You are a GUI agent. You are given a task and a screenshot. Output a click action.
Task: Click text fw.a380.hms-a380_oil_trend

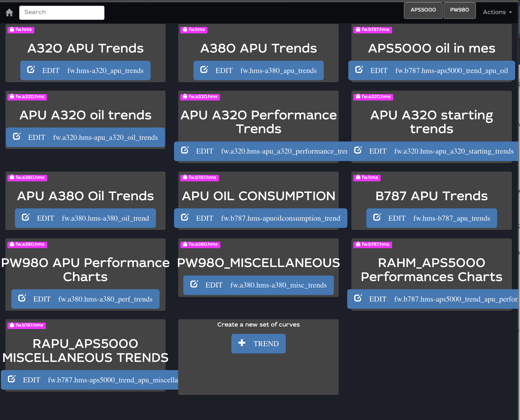(105, 218)
